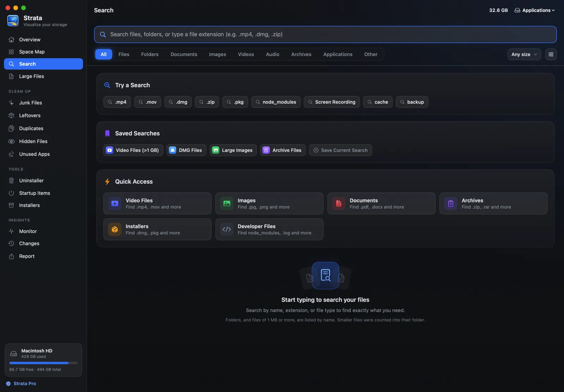Click the Macintosh HD usage bar
Viewport: 564px width, 392px height.
(x=43, y=363)
